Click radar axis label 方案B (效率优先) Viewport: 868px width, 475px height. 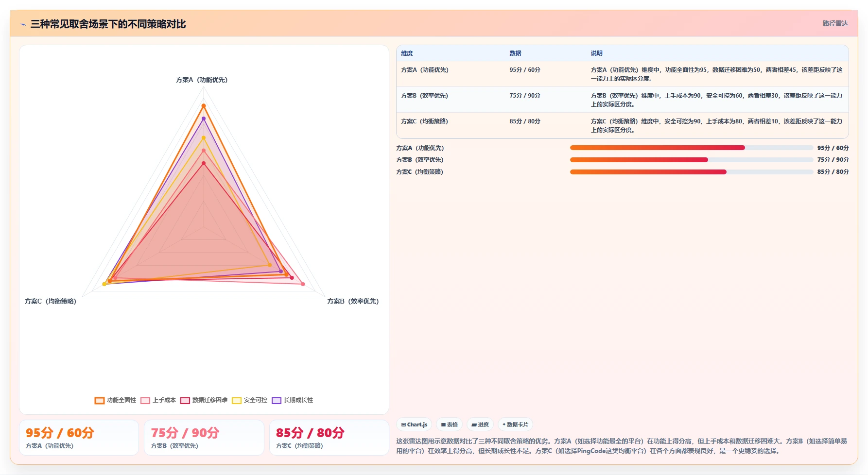353,301
